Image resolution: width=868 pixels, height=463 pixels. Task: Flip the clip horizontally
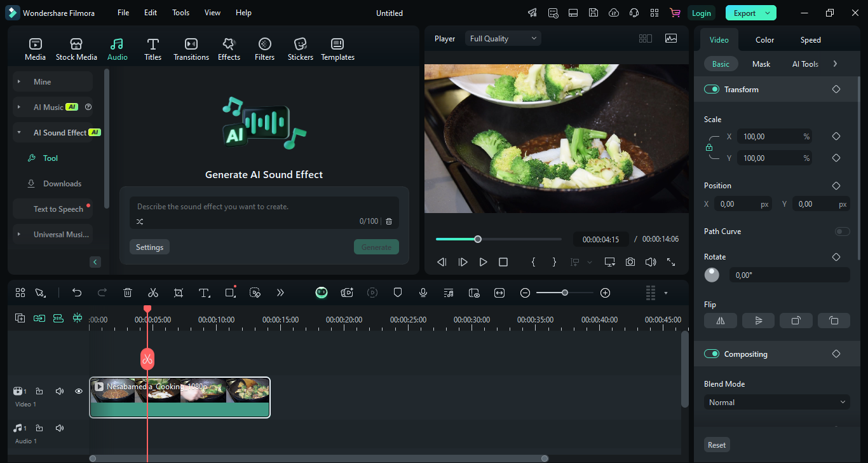721,321
